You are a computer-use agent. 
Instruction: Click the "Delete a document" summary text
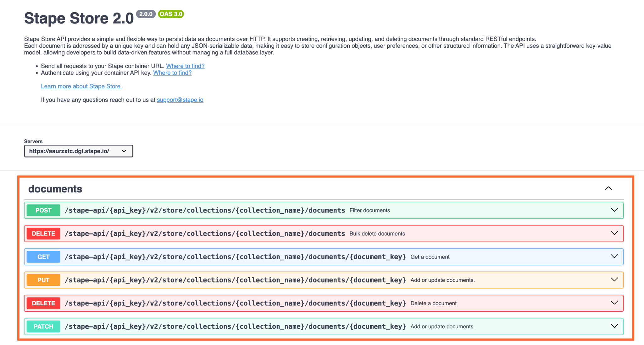434,303
